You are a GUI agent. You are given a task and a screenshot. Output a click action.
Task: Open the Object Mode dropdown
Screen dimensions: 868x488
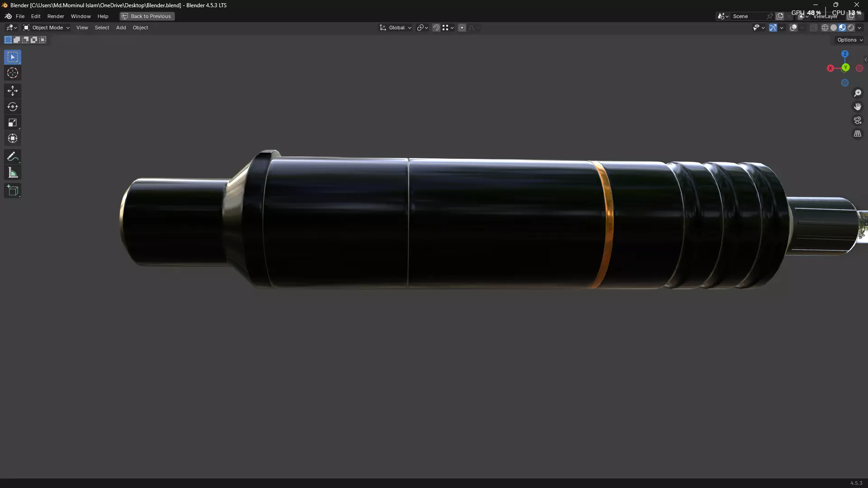point(46,28)
